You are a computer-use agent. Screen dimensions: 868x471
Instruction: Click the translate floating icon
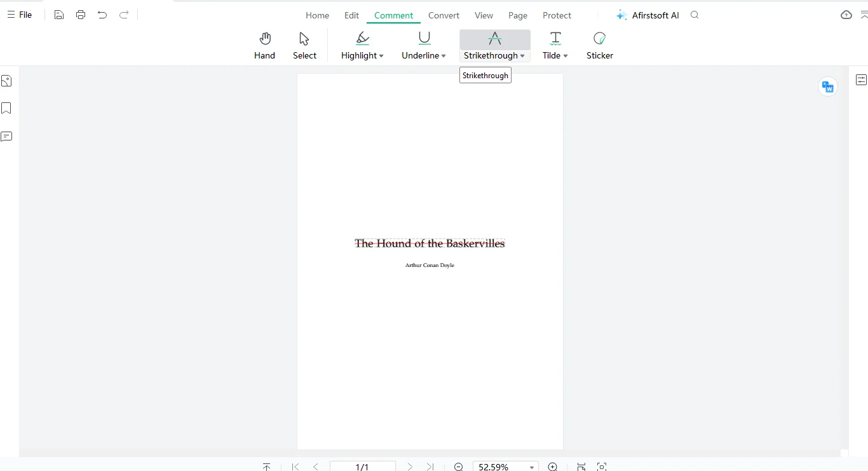[x=827, y=86]
